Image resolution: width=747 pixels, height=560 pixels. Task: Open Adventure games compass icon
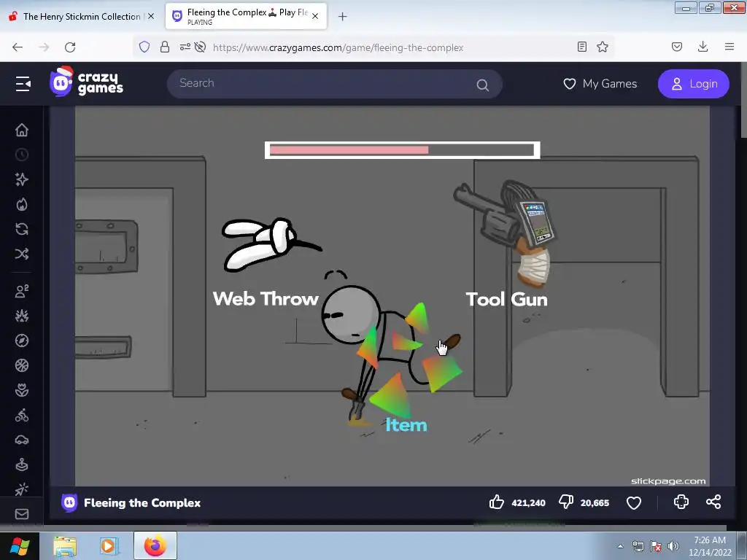pos(22,341)
